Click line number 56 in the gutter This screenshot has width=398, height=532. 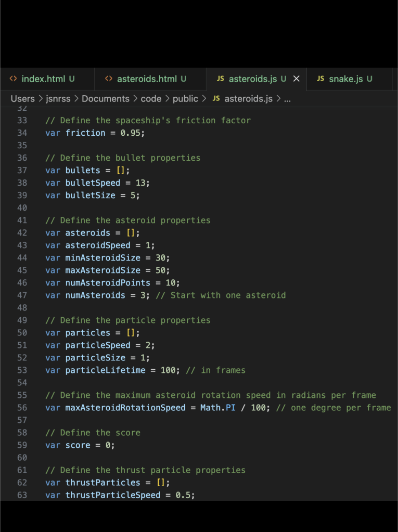click(22, 408)
